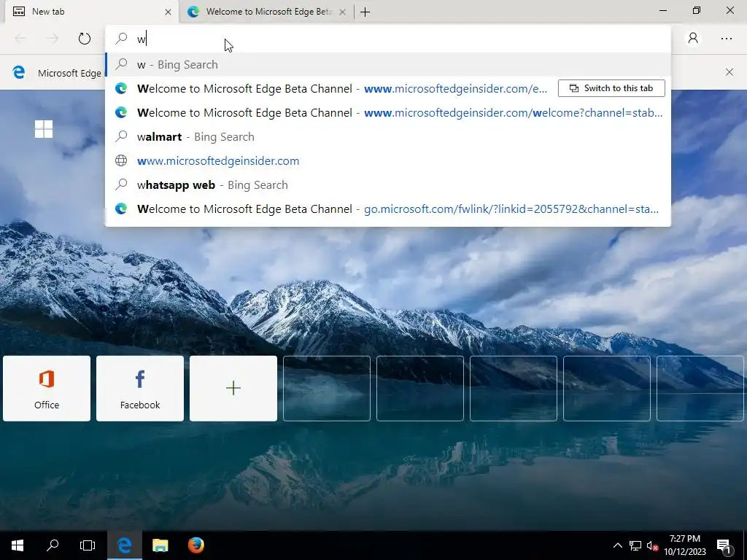
Task: Click in the address bar text field
Action: click(x=388, y=39)
